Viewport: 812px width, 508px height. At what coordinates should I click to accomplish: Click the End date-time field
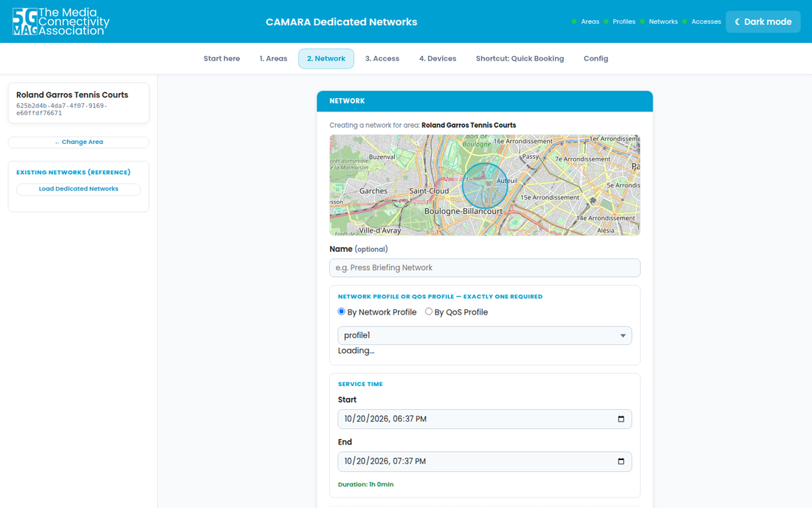[485, 461]
